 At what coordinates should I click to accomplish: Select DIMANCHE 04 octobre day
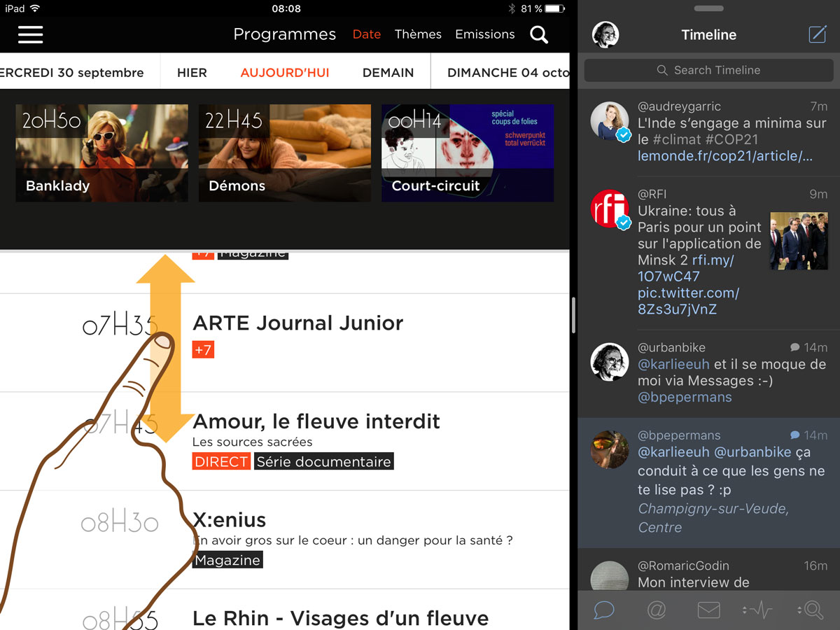(x=508, y=72)
